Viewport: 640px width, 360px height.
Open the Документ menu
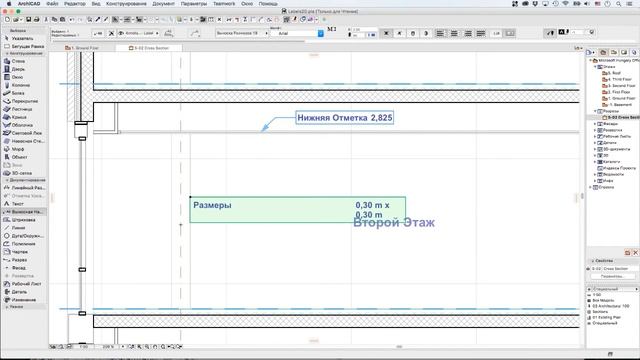163,4
